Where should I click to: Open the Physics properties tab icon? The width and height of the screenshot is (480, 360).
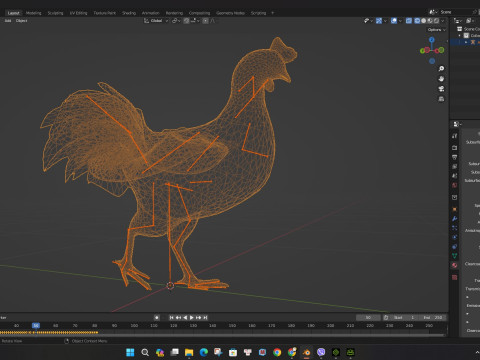[455, 237]
